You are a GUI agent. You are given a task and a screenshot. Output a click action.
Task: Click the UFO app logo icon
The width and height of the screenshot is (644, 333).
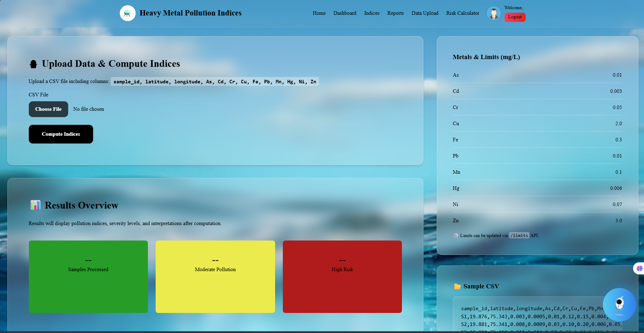click(x=128, y=13)
